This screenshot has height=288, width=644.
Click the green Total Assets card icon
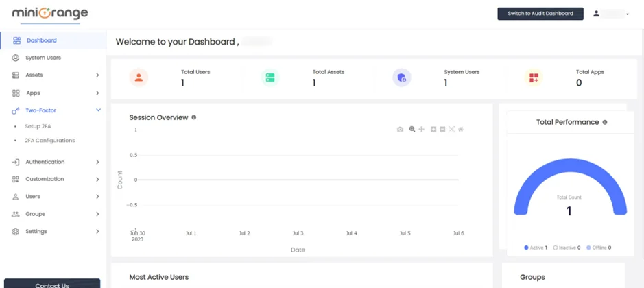[x=270, y=77]
